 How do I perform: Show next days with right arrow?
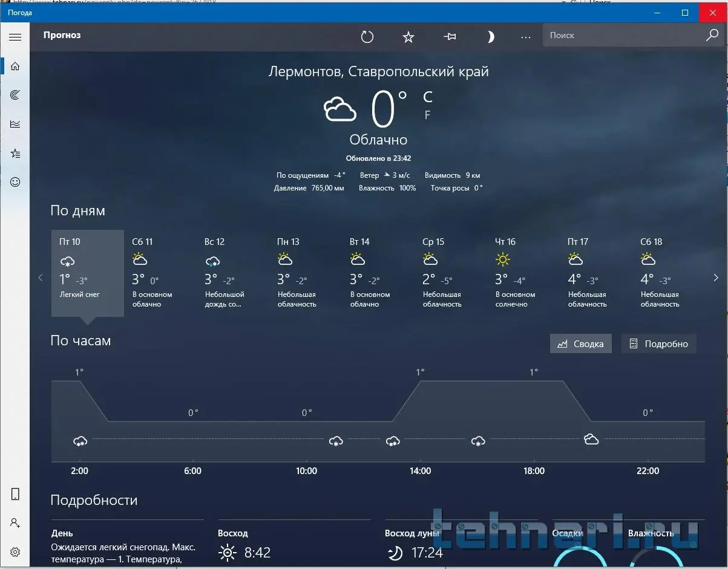tap(716, 278)
